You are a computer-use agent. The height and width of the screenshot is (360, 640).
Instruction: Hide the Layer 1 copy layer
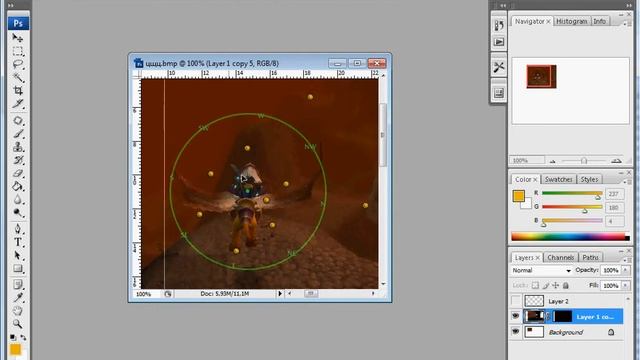[516, 316]
